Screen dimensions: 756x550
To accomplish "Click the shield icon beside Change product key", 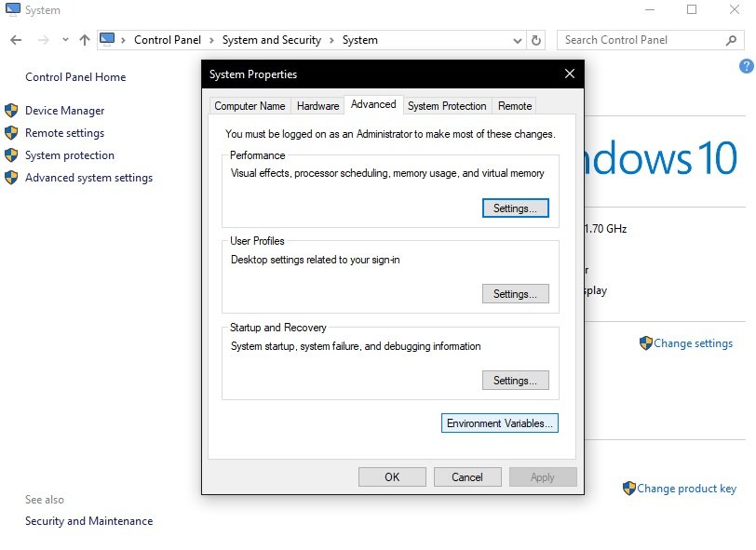I will pos(629,489).
